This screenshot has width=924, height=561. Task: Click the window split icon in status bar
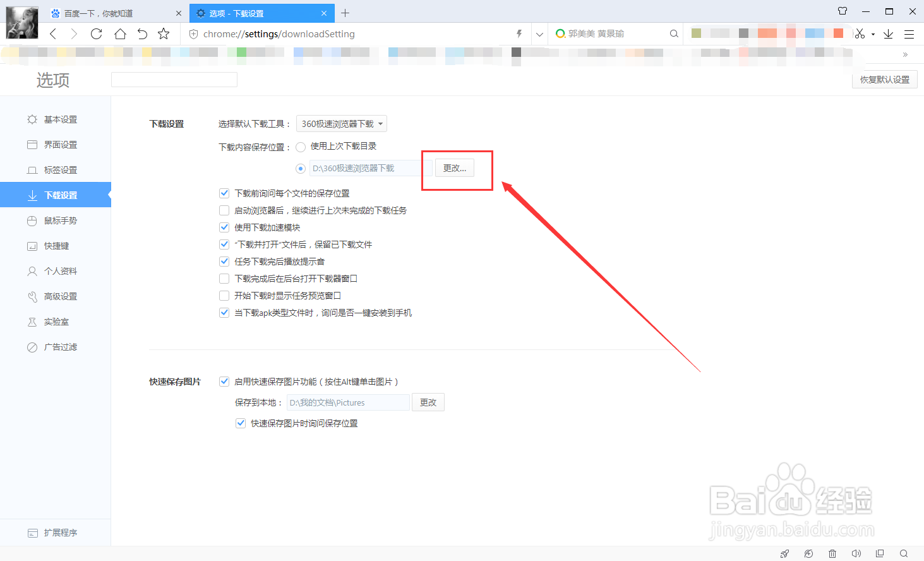[880, 553]
